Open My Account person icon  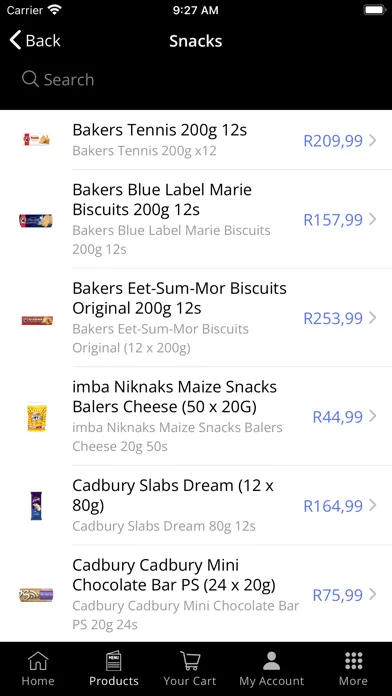coord(271,661)
